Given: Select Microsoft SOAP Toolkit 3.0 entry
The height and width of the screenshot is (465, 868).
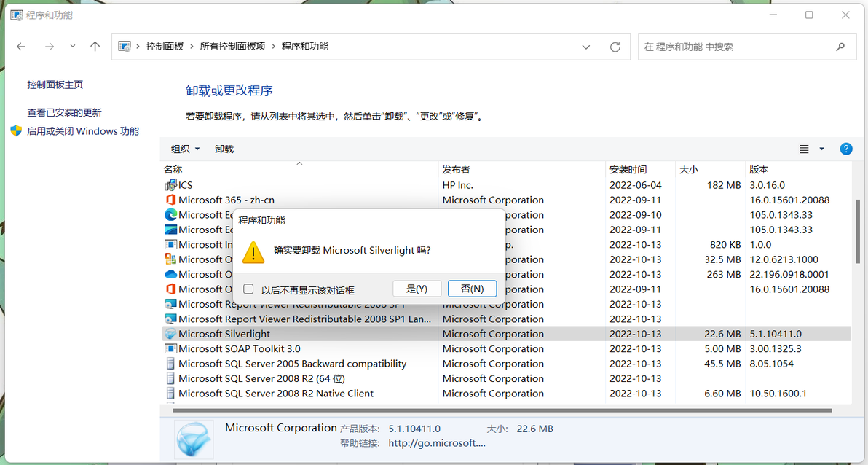Looking at the screenshot, I should click(239, 348).
